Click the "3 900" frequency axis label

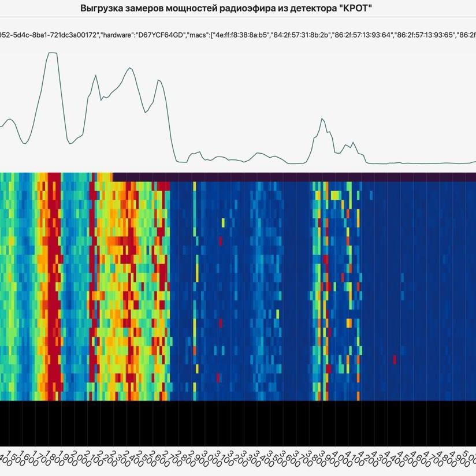coord(329,459)
